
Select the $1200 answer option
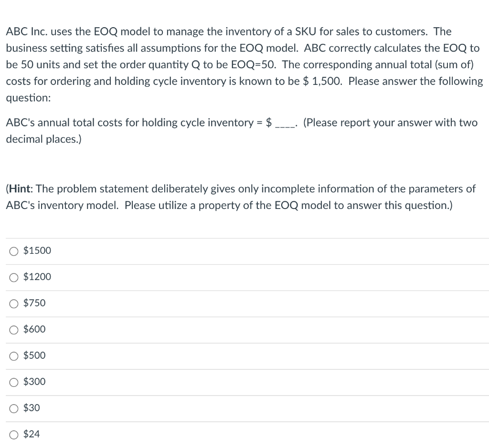click(13, 277)
